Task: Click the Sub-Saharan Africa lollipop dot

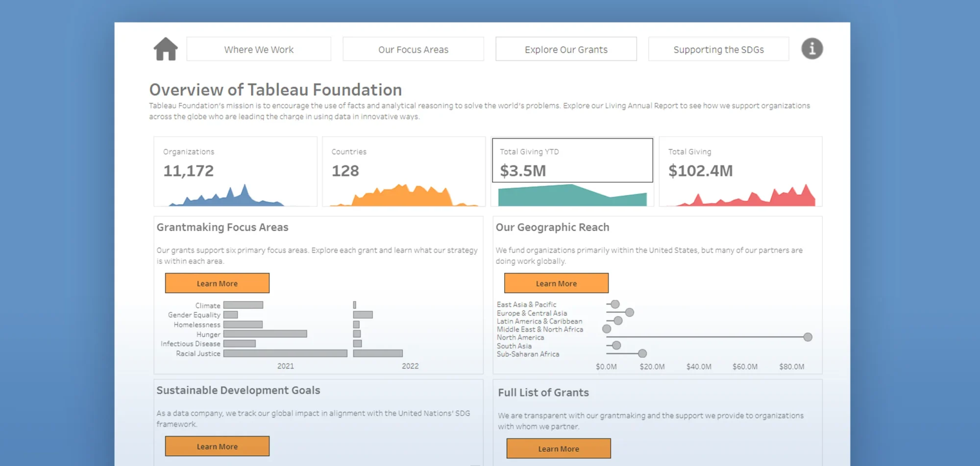Action: click(642, 353)
